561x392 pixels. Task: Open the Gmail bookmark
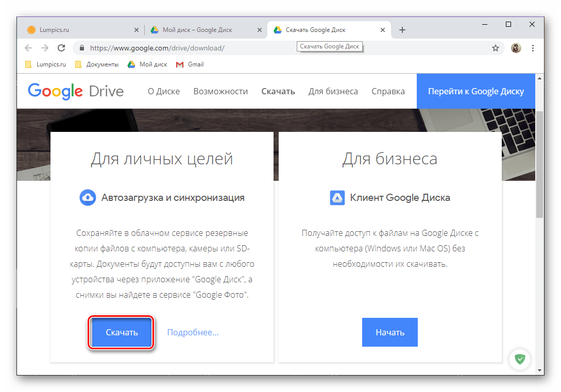(190, 64)
